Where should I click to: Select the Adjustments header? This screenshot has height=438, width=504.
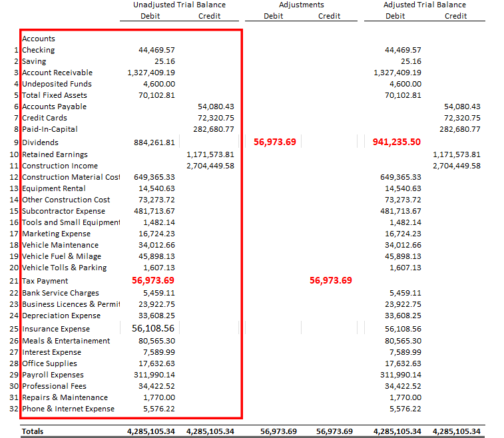[x=301, y=5]
